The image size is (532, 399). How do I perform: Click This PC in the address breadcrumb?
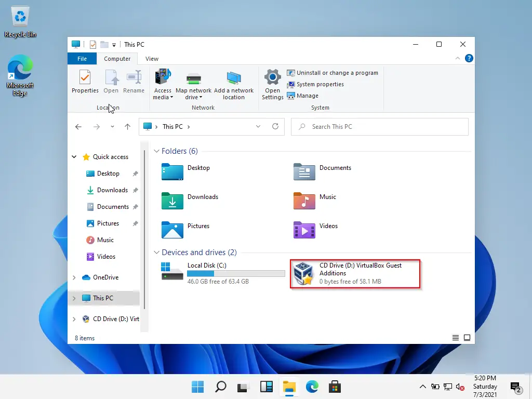pos(172,127)
